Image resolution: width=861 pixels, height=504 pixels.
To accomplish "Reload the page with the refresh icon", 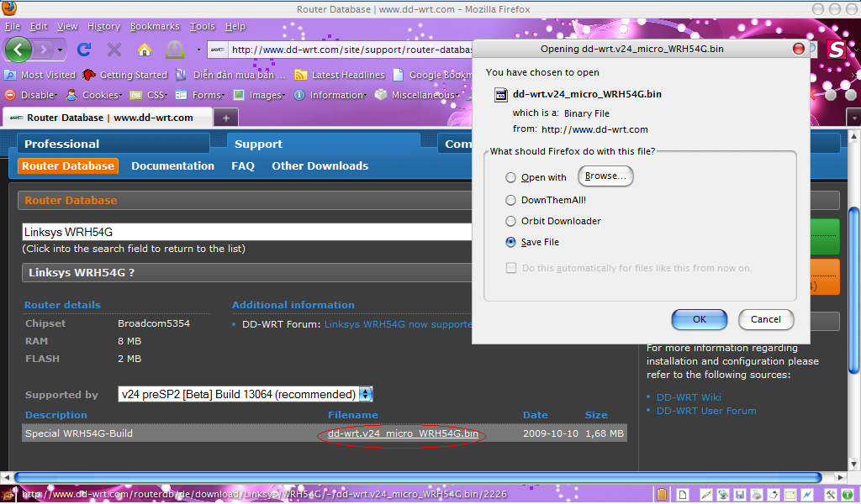I will click(84, 50).
